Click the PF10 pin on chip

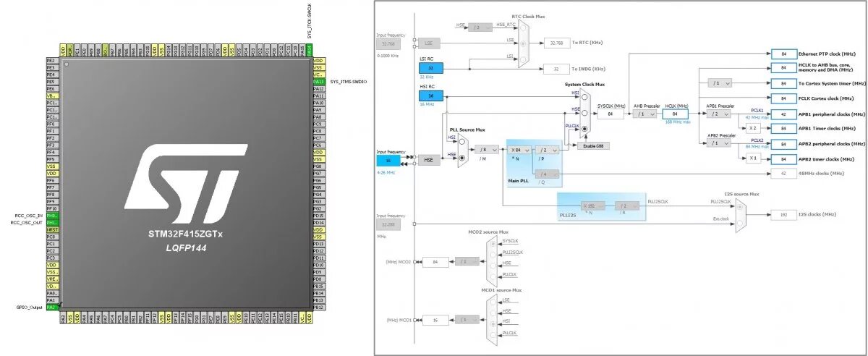(x=51, y=208)
